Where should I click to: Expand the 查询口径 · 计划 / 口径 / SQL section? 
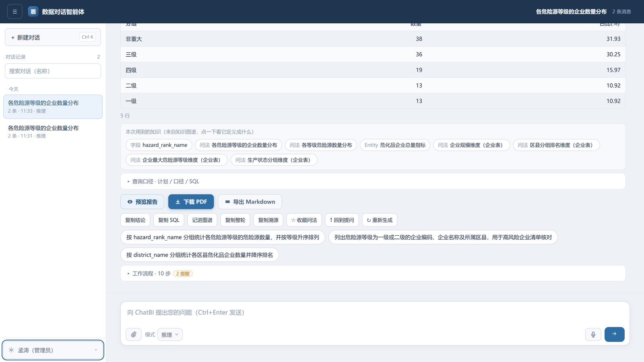point(373,181)
